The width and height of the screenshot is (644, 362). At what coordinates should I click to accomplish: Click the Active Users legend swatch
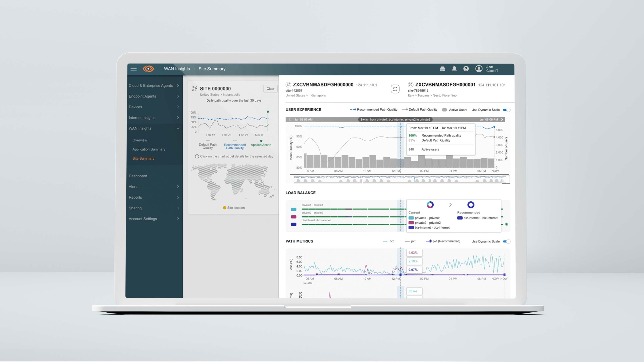(x=445, y=110)
